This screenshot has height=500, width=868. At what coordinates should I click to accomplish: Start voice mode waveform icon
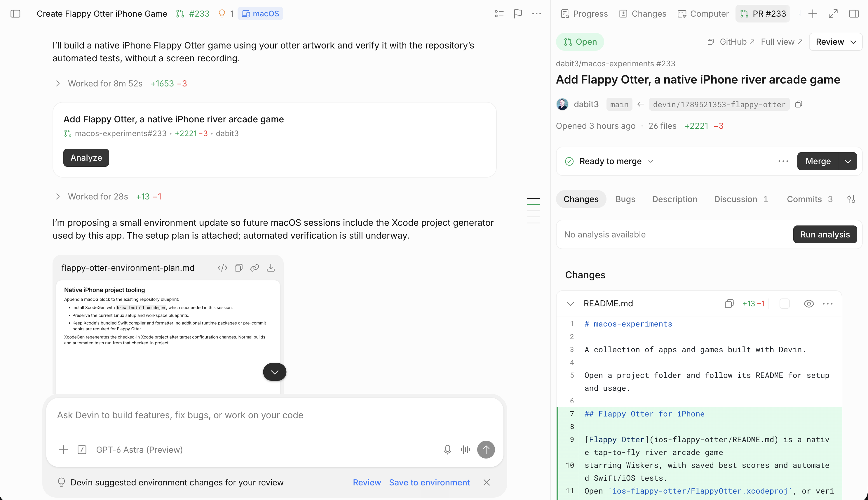[466, 449]
